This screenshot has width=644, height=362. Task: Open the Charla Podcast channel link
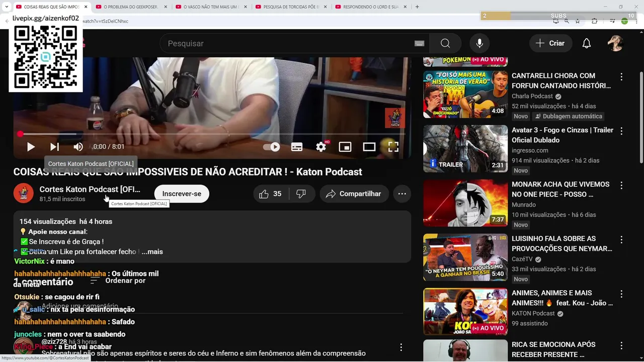(532, 96)
